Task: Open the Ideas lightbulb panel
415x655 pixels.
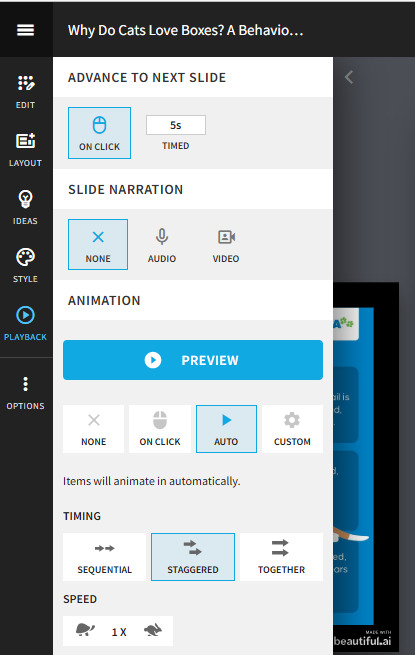Action: (x=25, y=208)
